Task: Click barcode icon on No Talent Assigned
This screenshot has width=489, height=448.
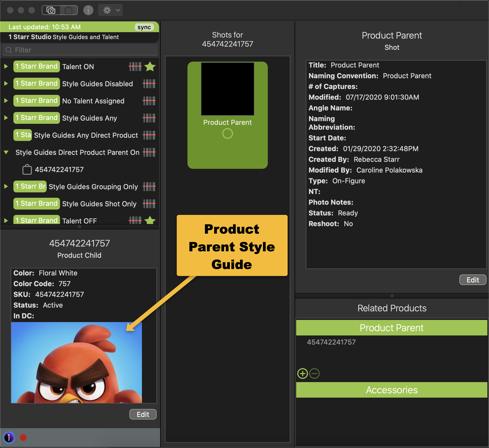Action: [x=149, y=101]
